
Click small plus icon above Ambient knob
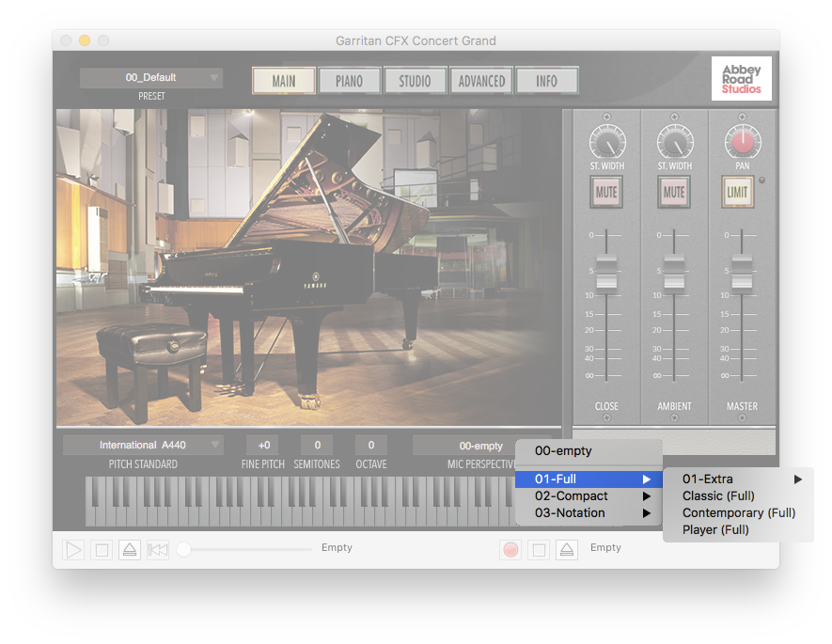click(674, 117)
